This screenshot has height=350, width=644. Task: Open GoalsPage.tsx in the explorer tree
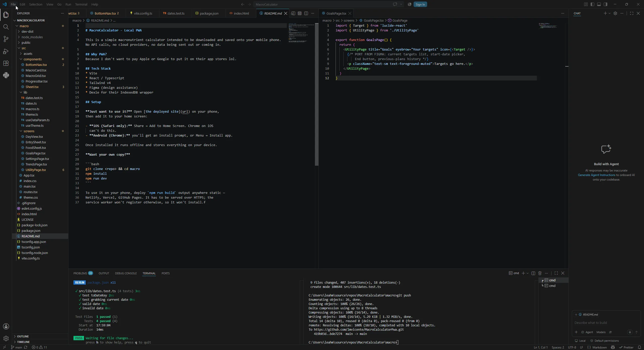[x=35, y=153]
